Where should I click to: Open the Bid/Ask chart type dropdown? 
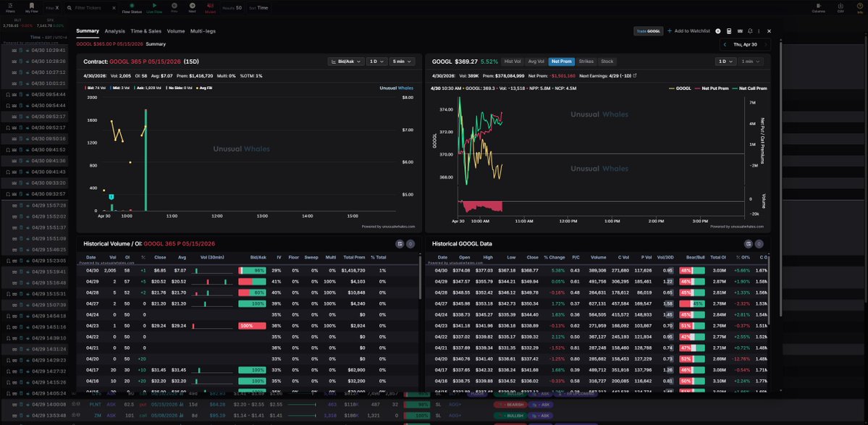click(345, 62)
